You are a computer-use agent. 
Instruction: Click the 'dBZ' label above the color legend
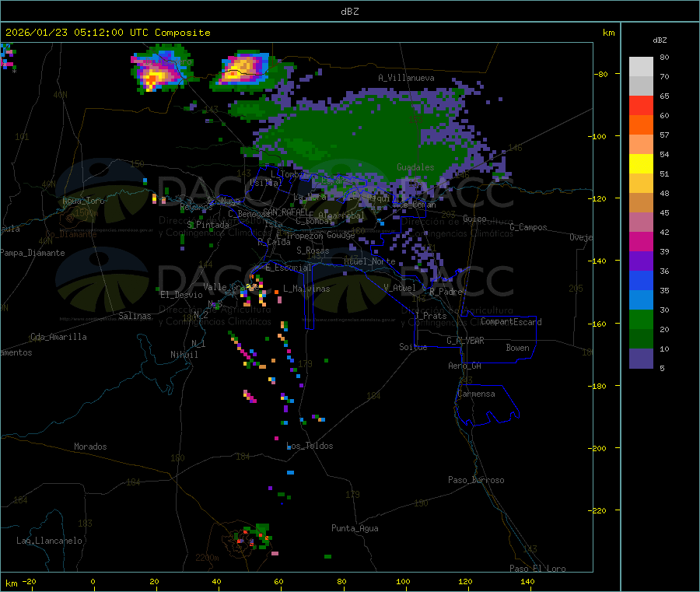[660, 40]
